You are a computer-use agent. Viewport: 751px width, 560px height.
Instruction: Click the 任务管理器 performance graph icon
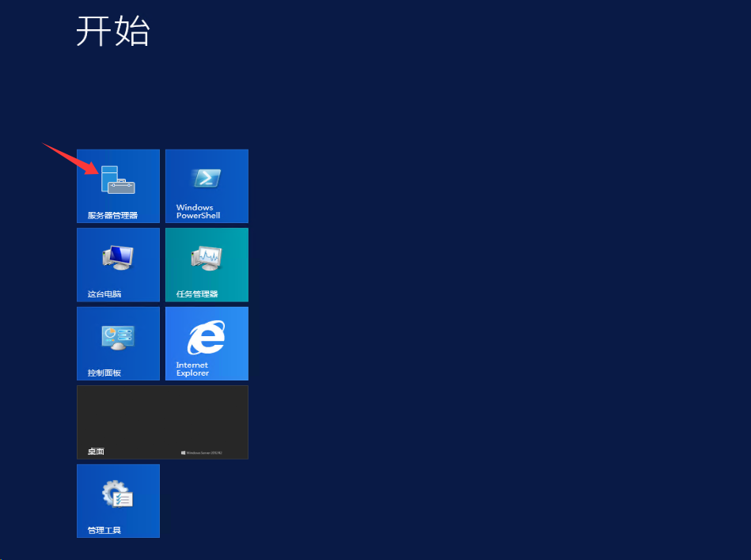coord(207,256)
